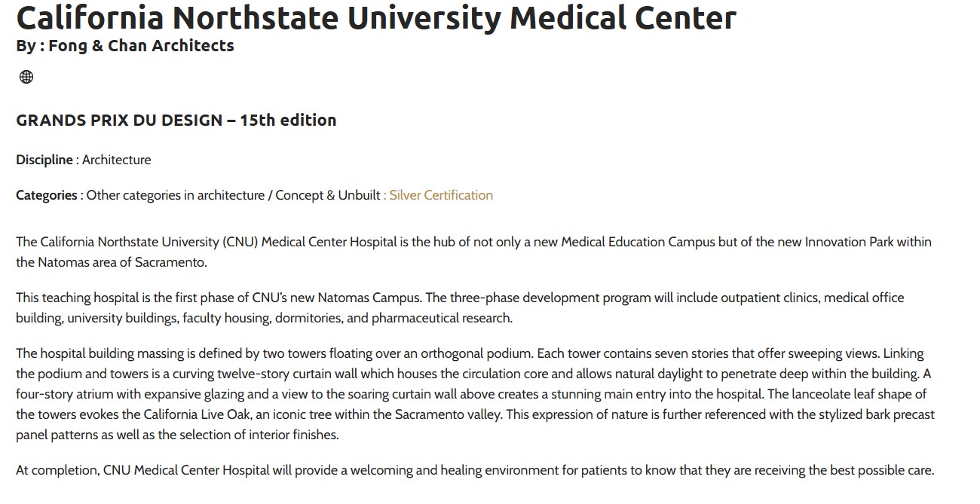Open the globe website icon
The image size is (980, 504).
26,77
